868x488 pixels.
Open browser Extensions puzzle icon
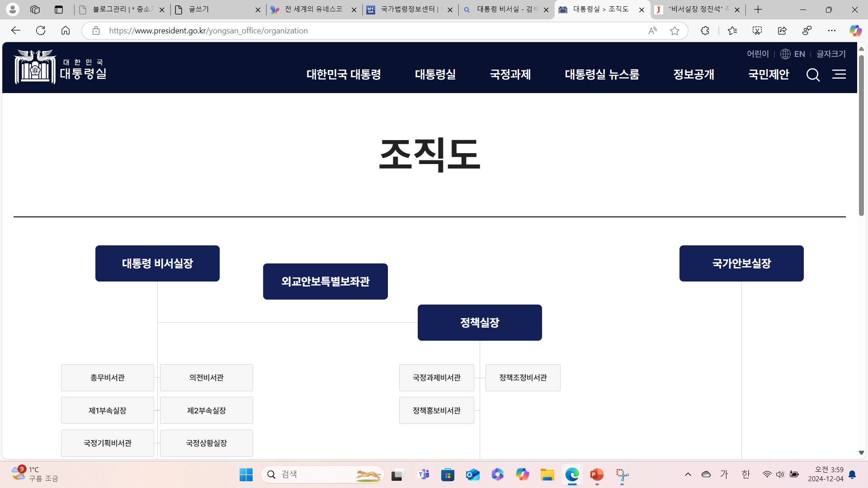click(705, 31)
